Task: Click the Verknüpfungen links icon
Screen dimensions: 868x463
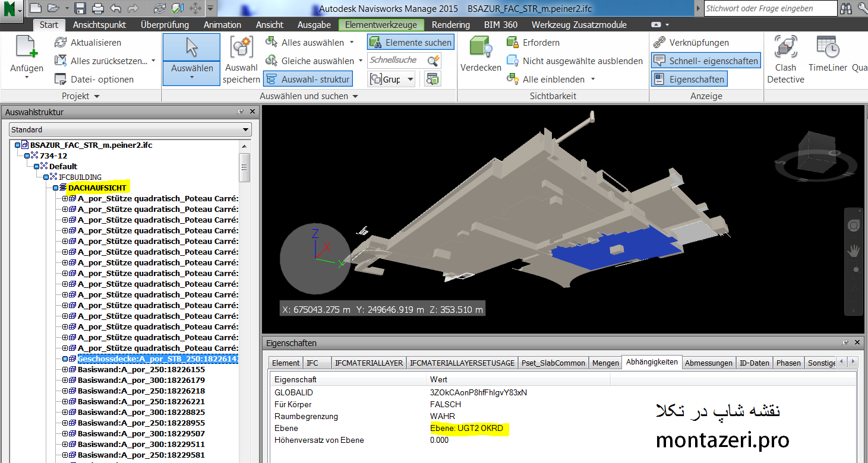Action: tap(659, 43)
